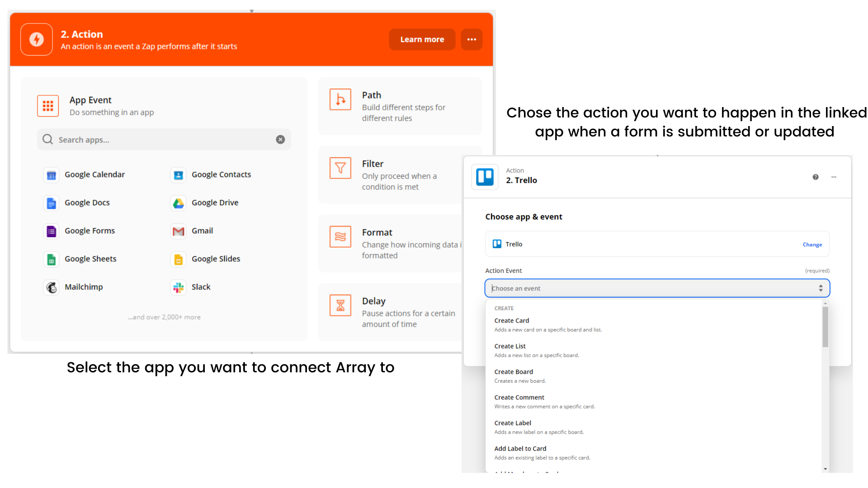Click the Filter funnel icon
This screenshot has height=488, width=868.
coord(340,168)
